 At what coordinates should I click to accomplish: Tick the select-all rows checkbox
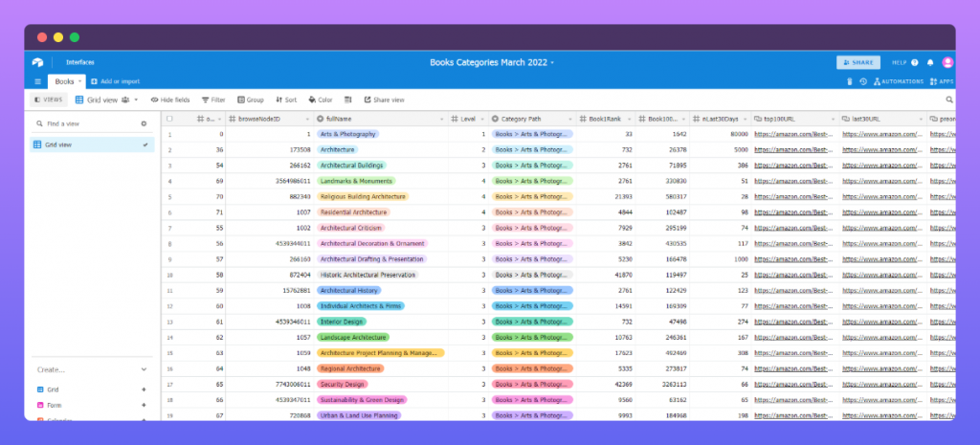(x=169, y=119)
